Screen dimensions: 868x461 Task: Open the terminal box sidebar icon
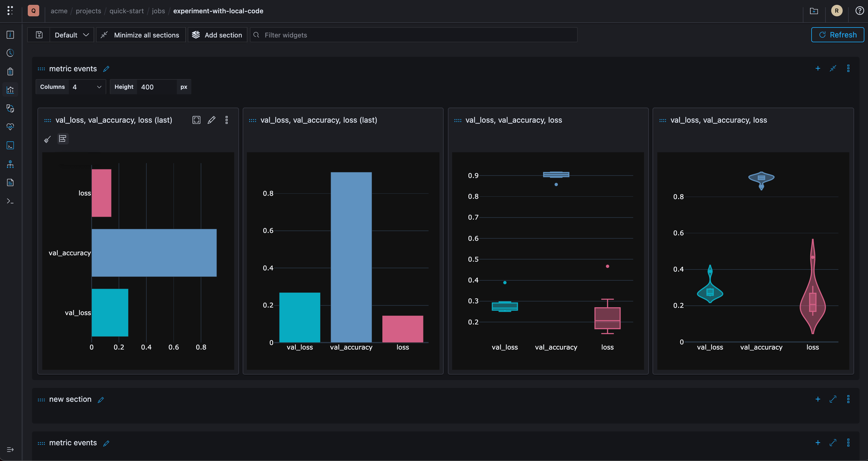10,145
